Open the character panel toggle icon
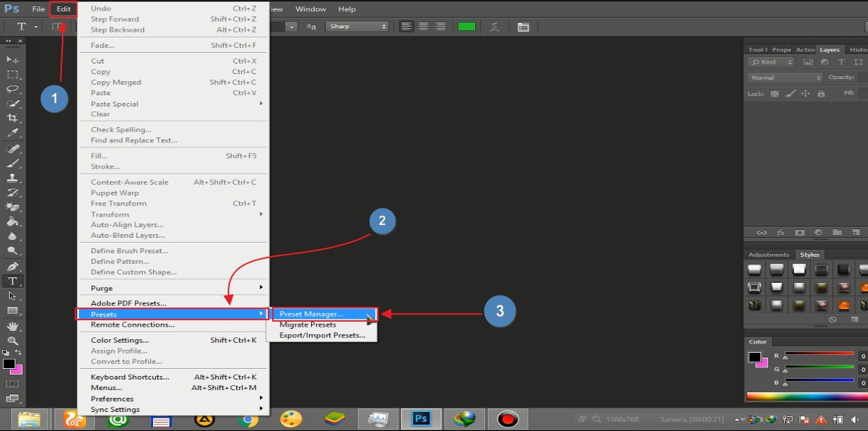Viewport: 868px width, 431px height. pyautogui.click(x=523, y=27)
